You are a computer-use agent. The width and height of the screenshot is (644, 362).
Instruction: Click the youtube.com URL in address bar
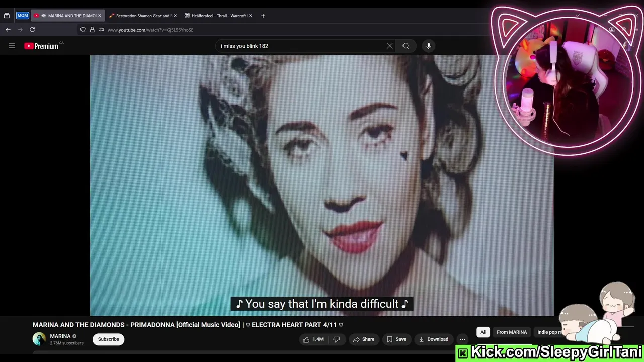pyautogui.click(x=150, y=30)
